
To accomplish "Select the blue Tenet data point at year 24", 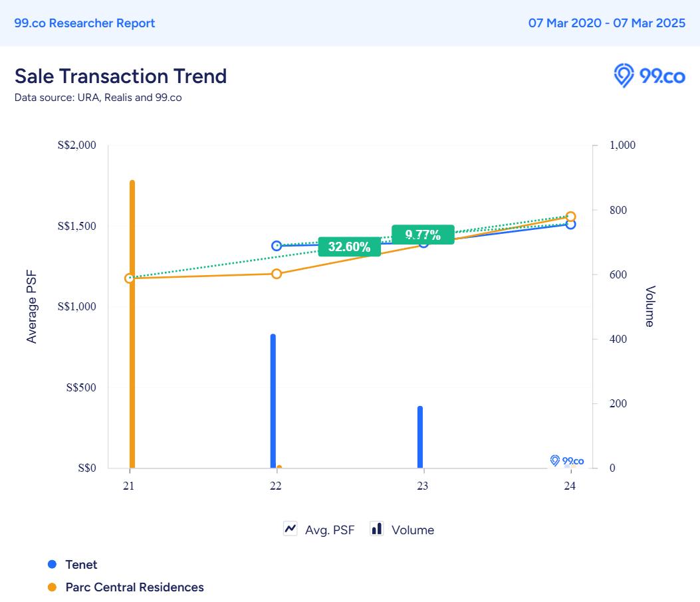I will (x=570, y=225).
